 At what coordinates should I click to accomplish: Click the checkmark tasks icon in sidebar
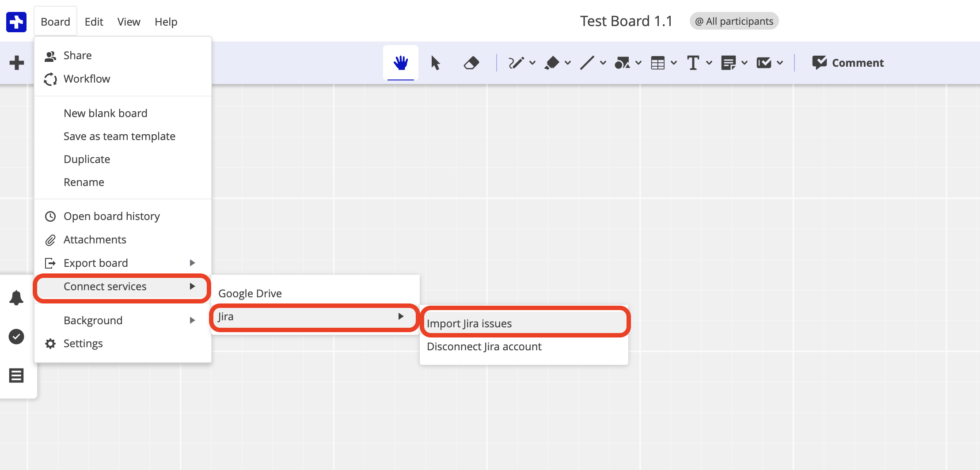(x=16, y=337)
